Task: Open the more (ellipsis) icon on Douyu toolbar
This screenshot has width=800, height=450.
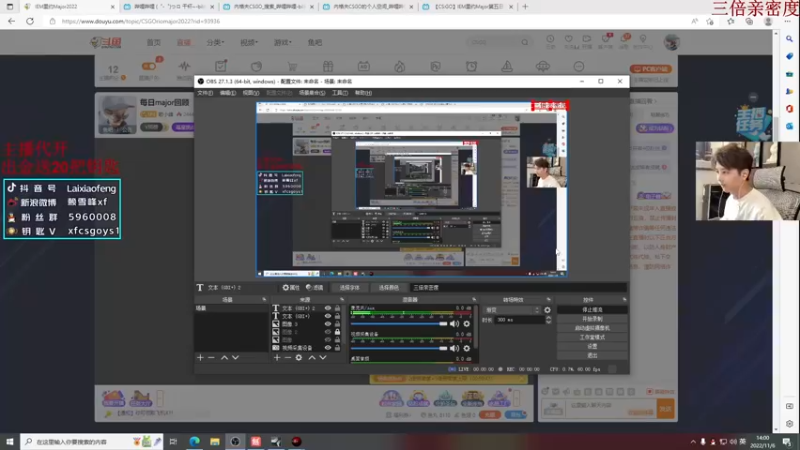Action: [579, 66]
